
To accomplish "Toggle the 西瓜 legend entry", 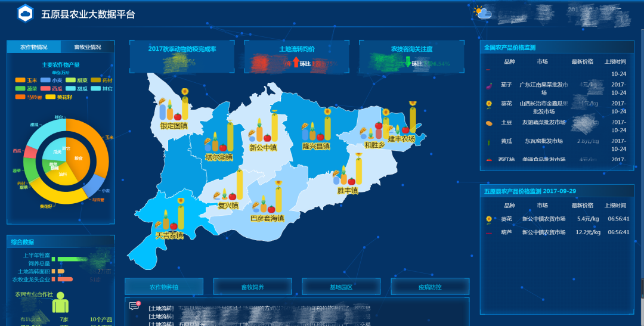I will [51, 89].
